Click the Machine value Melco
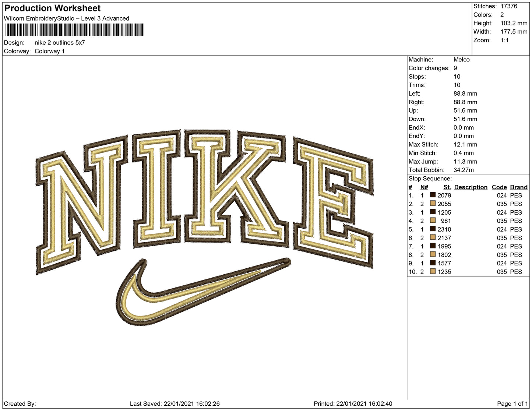 click(462, 60)
